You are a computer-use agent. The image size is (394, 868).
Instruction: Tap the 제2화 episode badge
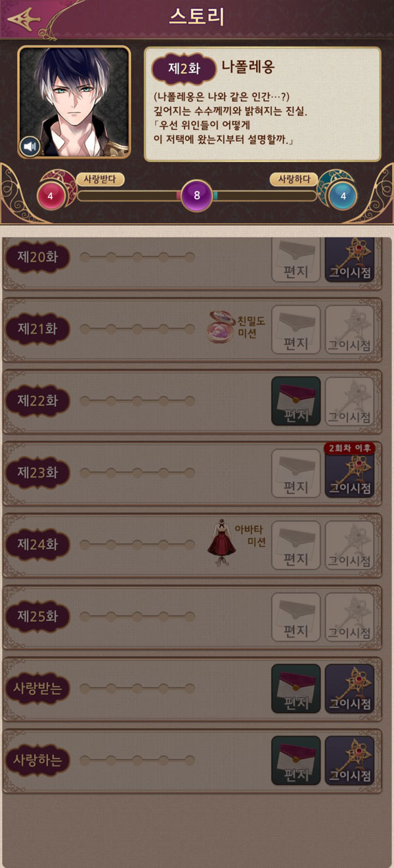tap(185, 70)
